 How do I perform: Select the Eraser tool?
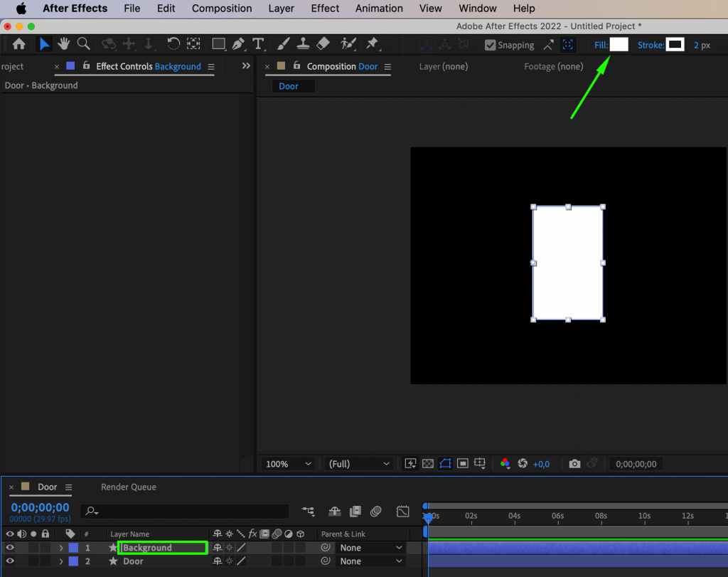[x=323, y=43]
